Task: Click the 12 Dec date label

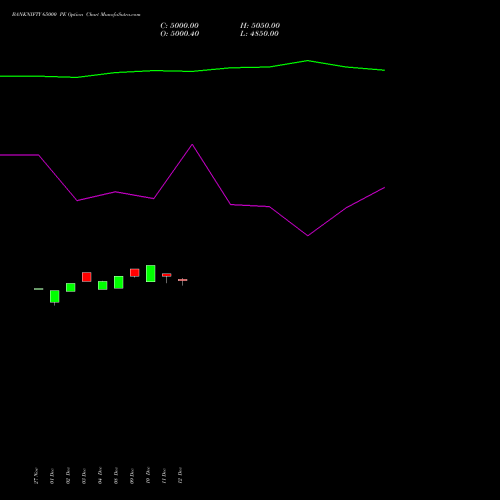Action: click(x=180, y=476)
